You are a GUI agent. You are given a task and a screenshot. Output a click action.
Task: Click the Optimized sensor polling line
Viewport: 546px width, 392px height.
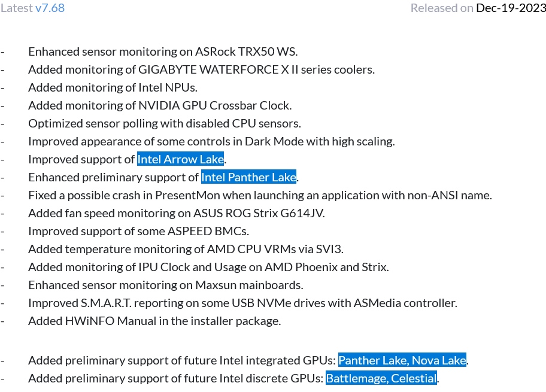click(x=164, y=123)
